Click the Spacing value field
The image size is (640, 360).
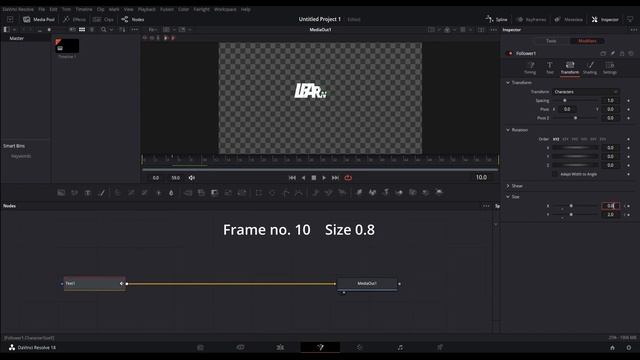click(x=610, y=100)
